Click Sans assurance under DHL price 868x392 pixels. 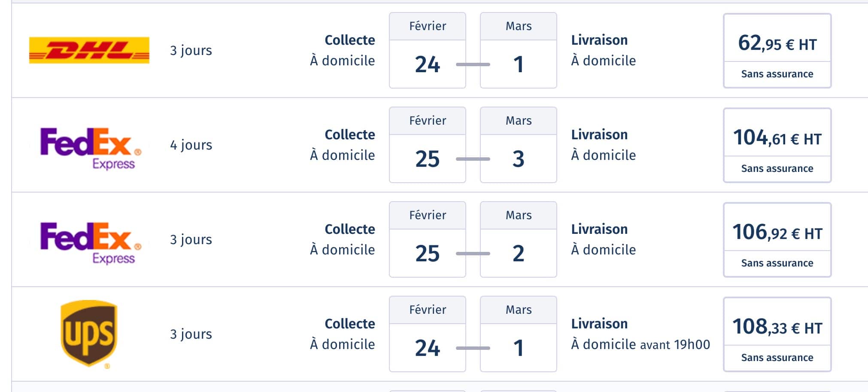point(777,74)
